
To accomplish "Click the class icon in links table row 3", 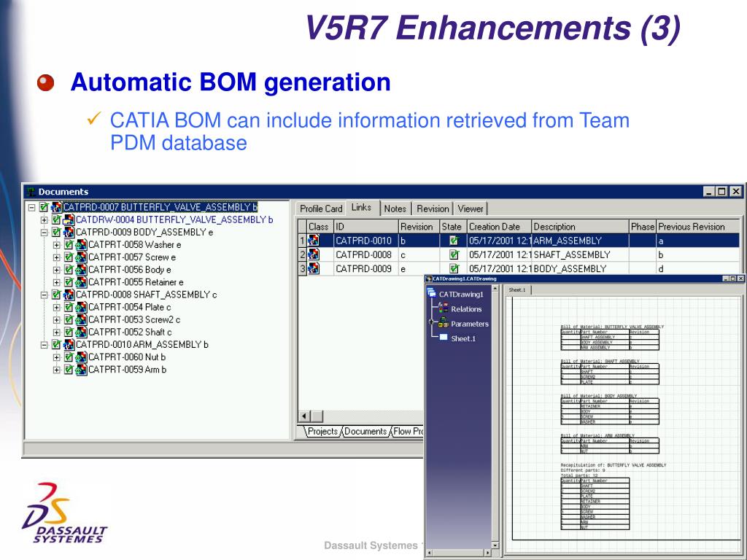I will (x=314, y=268).
